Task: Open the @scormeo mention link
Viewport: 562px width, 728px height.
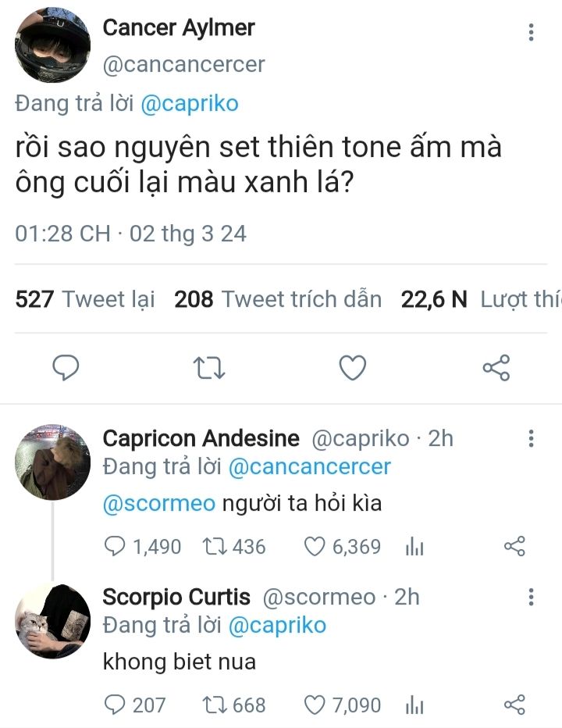Action: pos(158,503)
